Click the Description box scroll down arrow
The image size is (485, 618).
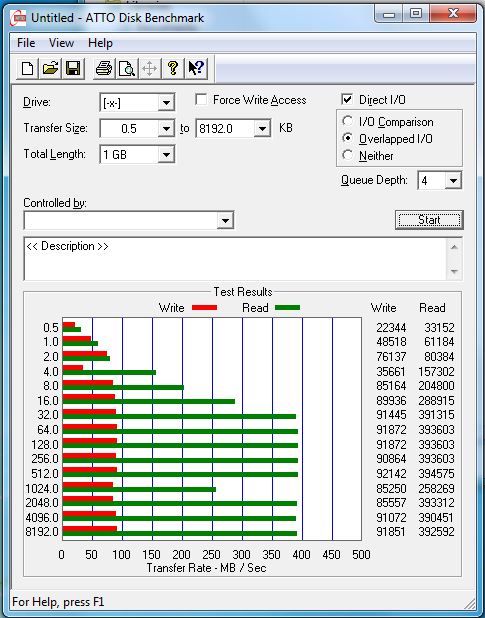point(454,272)
